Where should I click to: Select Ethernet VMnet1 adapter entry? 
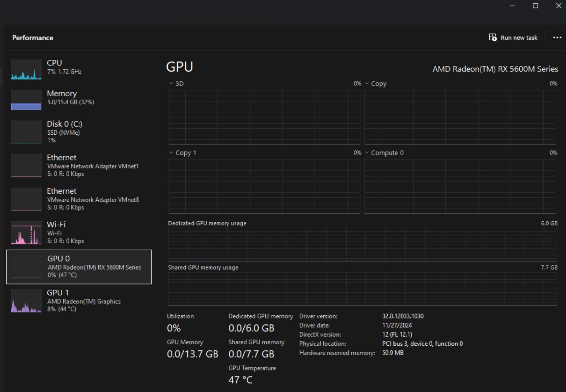click(x=79, y=165)
